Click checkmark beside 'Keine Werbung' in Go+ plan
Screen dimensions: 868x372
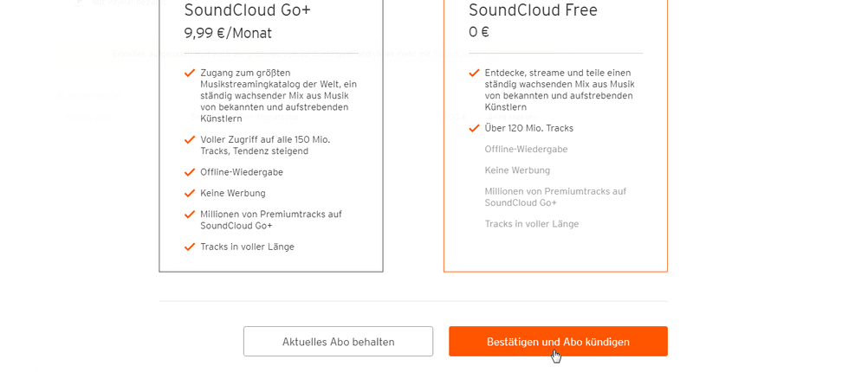pos(190,194)
